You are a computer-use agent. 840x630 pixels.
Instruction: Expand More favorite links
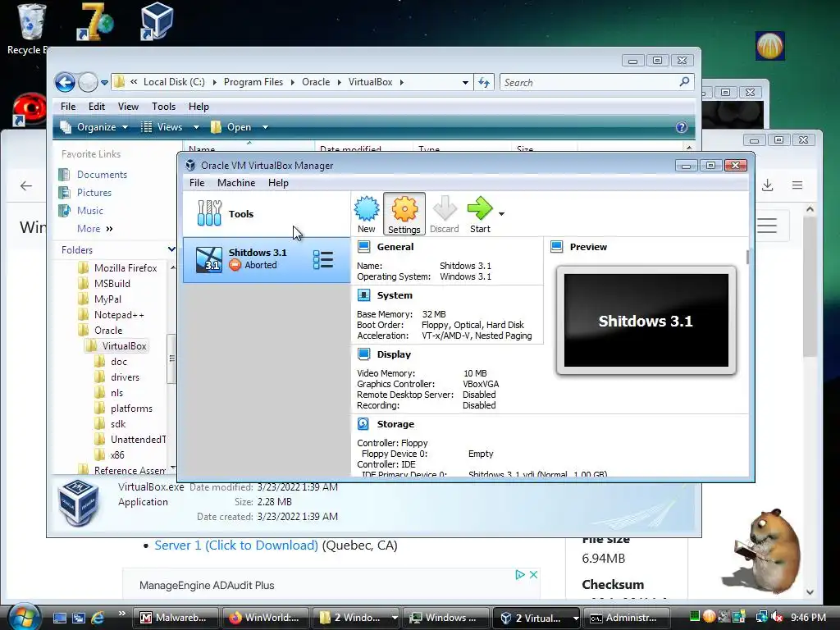tap(95, 229)
